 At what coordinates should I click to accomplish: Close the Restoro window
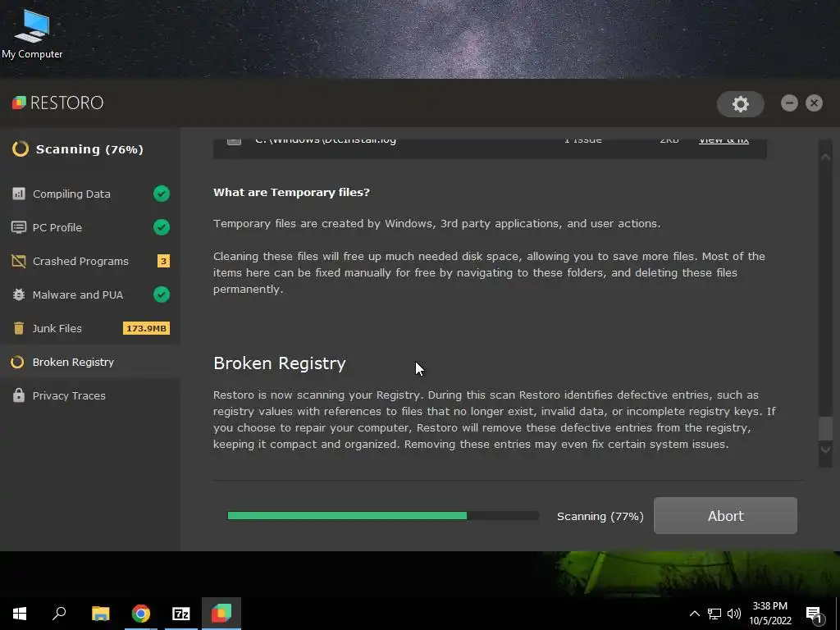click(814, 103)
